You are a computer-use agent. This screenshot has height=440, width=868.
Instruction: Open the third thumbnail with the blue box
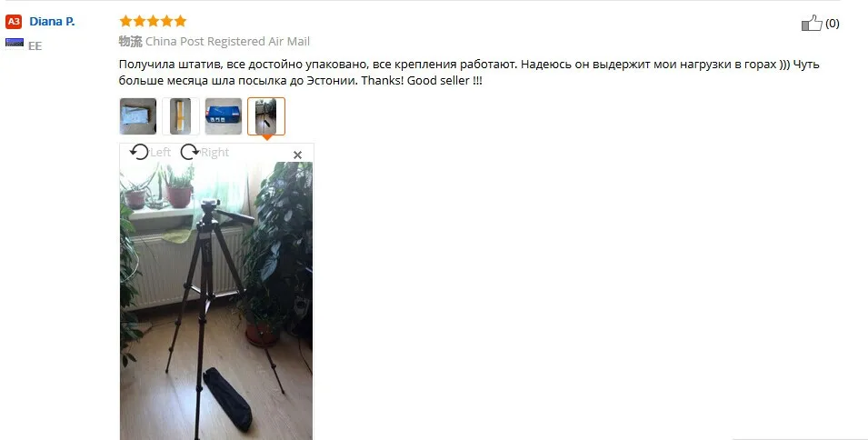tap(223, 116)
